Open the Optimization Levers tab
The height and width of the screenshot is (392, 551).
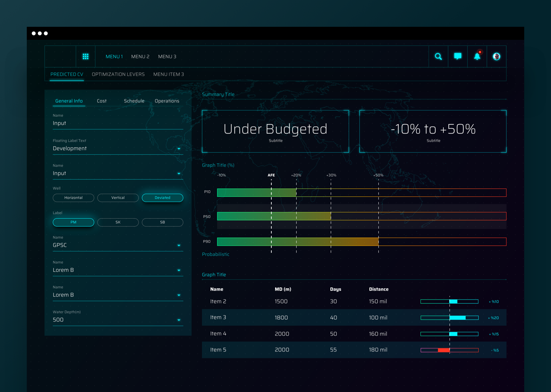118,74
